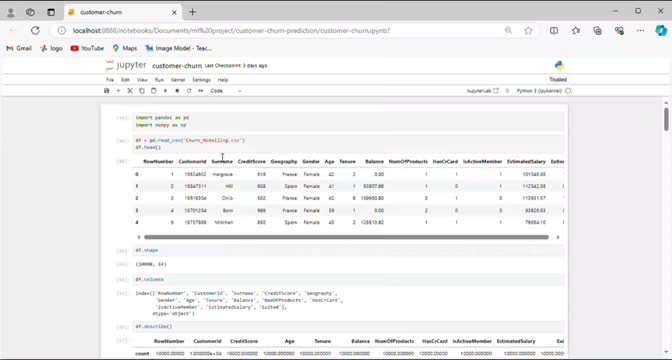672x360 pixels.
Task: Cut the selected cell with the scissors icon
Action: click(x=130, y=91)
